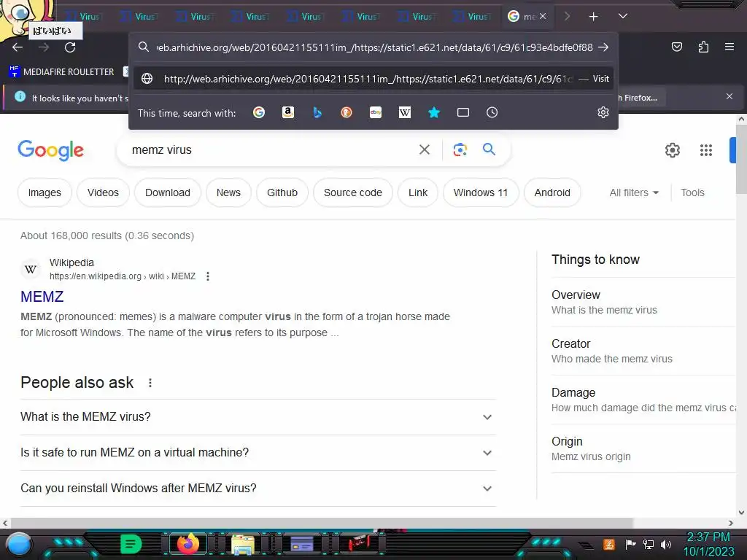The image size is (747, 560).
Task: Expand 'Can you reinstall Windows' question
Action: tap(258, 488)
